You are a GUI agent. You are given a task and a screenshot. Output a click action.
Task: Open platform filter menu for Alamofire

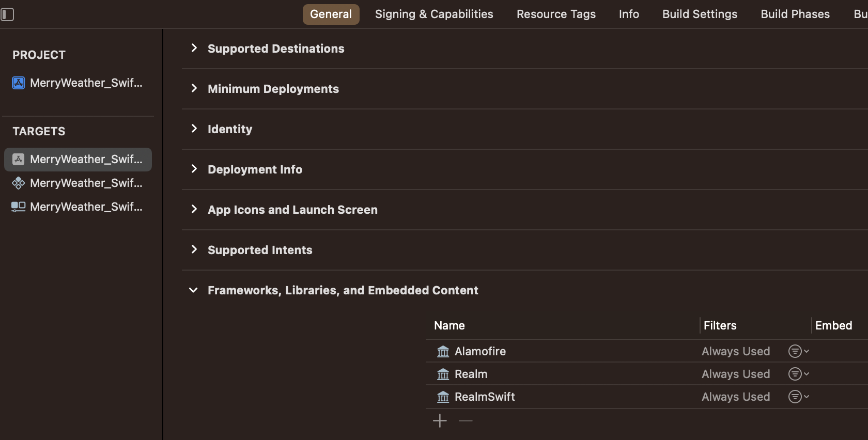pos(798,351)
